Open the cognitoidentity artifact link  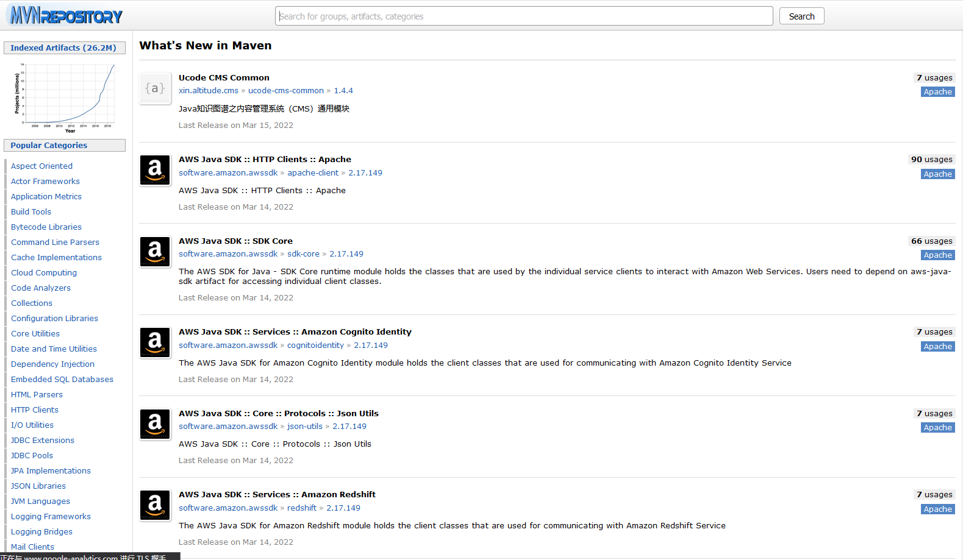click(315, 345)
